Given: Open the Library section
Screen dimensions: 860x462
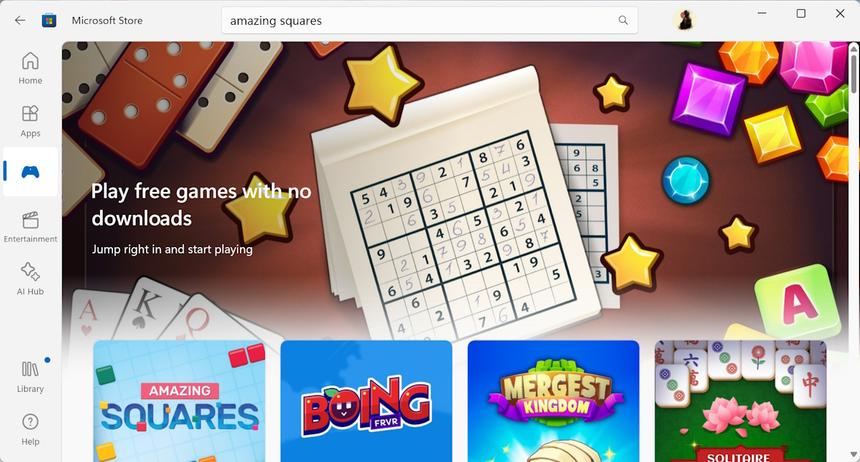Looking at the screenshot, I should coord(30,376).
